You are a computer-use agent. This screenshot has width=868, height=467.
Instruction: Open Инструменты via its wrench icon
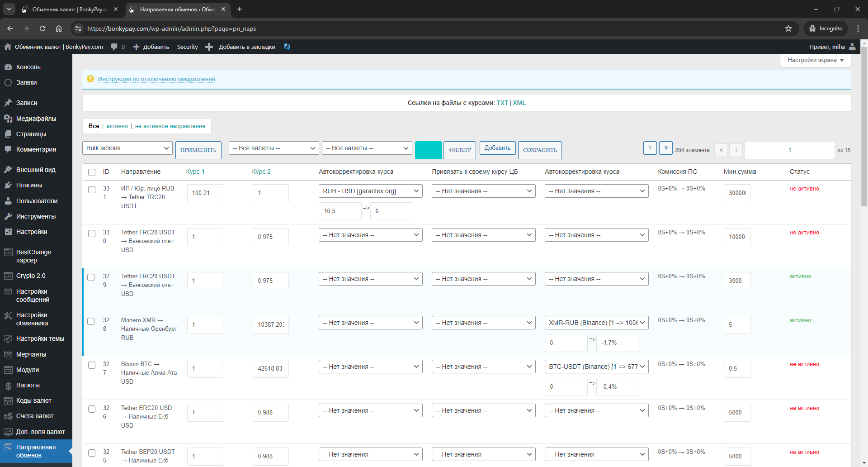(8, 216)
